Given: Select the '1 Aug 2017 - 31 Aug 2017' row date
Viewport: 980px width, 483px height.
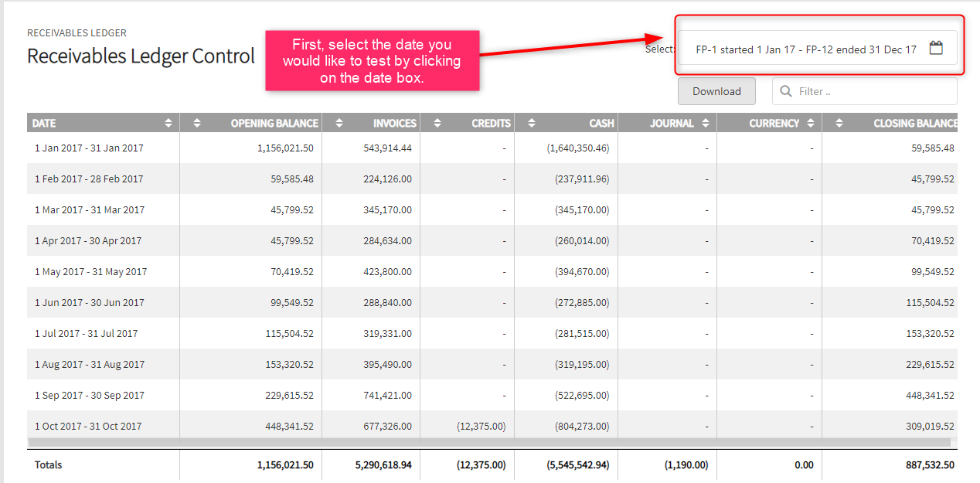Looking at the screenshot, I should [90, 364].
